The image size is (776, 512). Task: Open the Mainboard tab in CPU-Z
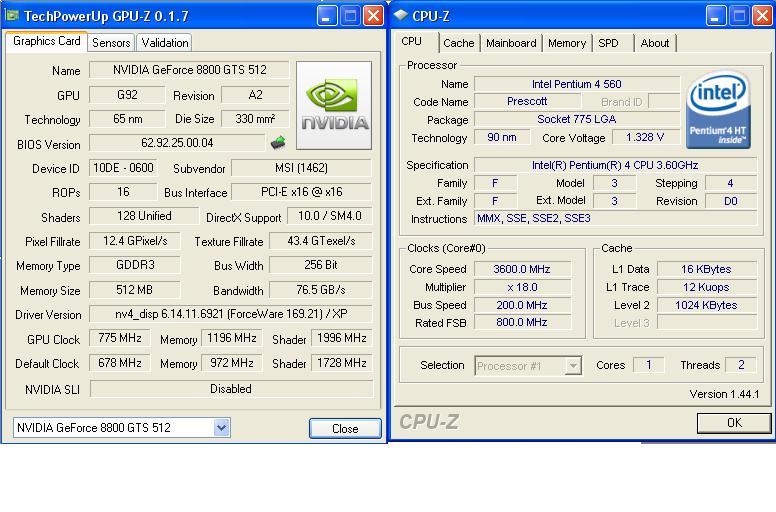[x=511, y=43]
